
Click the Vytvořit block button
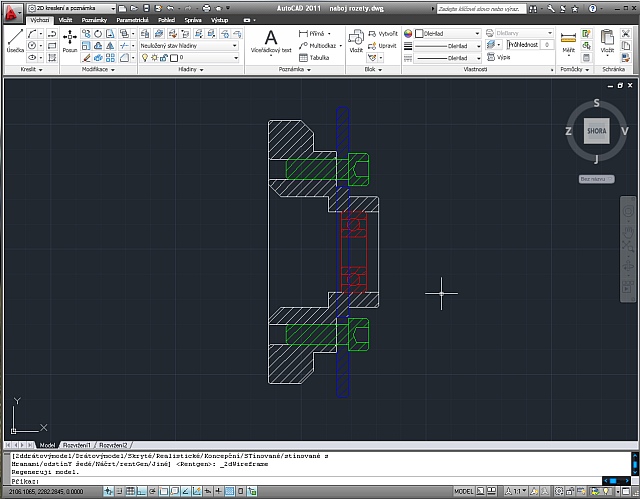382,33
